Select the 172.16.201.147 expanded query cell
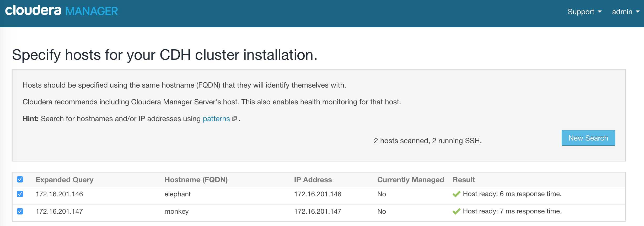The image size is (644, 226). pos(59,212)
